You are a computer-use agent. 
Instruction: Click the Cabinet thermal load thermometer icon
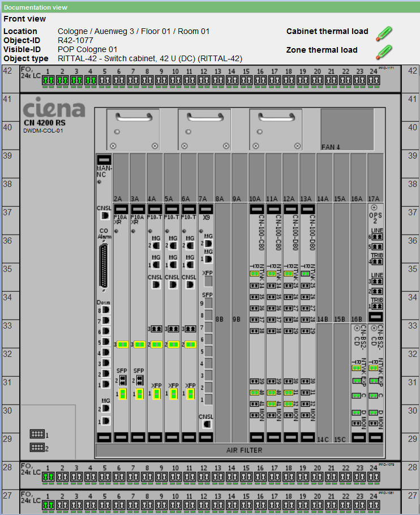[x=384, y=33]
